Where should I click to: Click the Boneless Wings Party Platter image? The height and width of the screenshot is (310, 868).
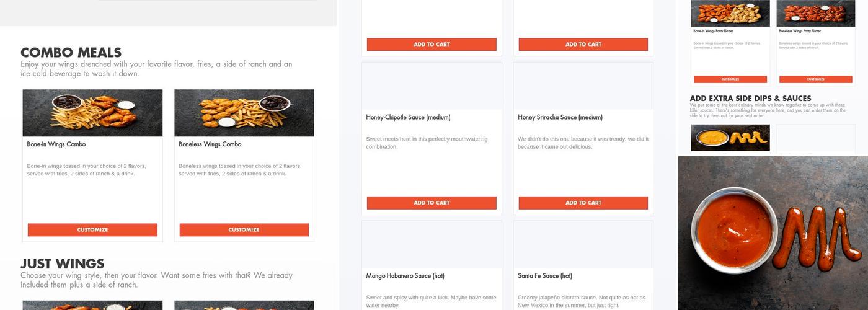click(815, 13)
